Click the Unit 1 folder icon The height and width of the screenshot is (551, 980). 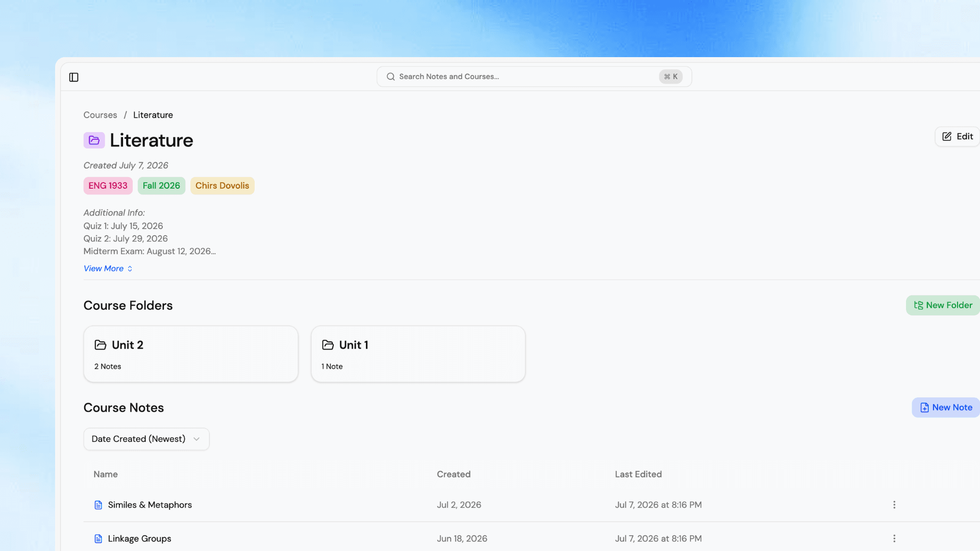point(328,345)
